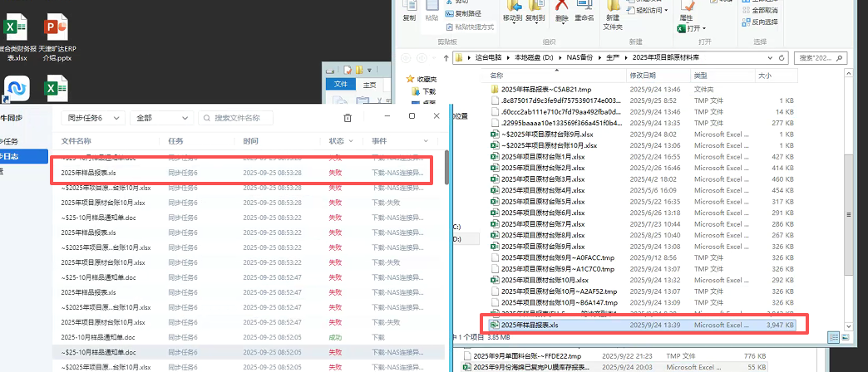Image resolution: width=868 pixels, height=372 pixels.
Task: Click properties icon in background Explorer title bar
Action: tap(347, 71)
